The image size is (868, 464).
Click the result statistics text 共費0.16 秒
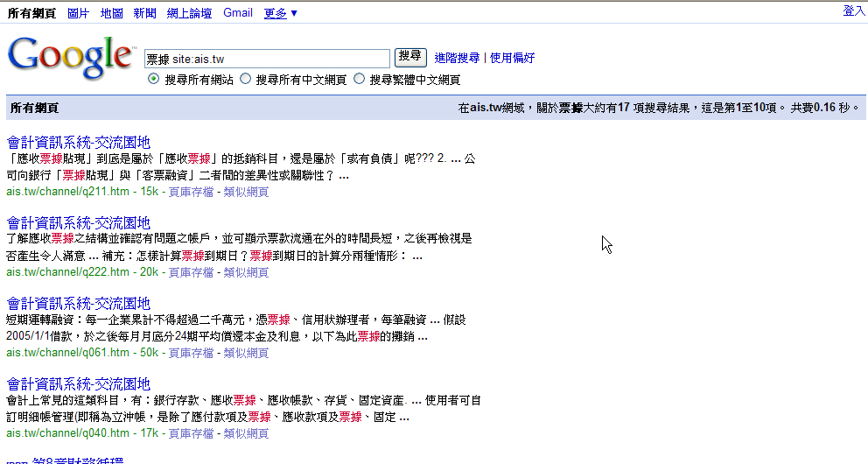(825, 108)
